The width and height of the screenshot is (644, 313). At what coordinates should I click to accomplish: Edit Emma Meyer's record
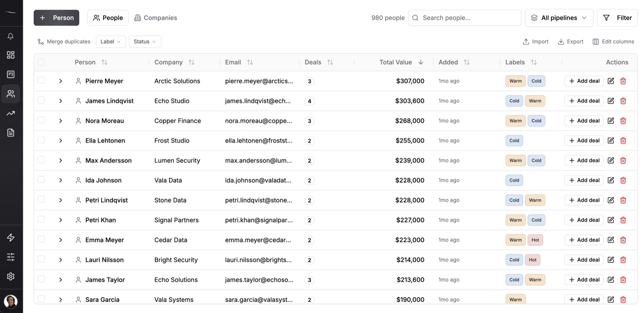[611, 240]
